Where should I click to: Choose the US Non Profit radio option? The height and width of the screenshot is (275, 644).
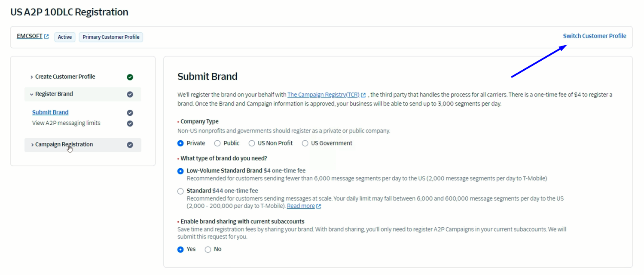click(x=252, y=143)
